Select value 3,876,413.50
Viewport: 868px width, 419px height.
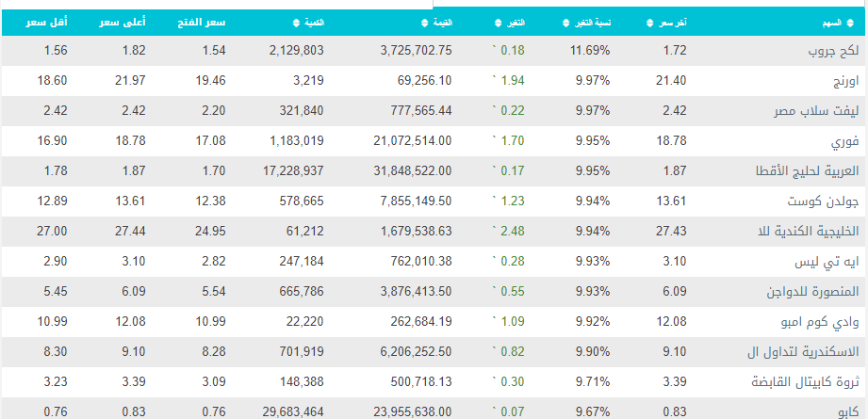[417, 291]
